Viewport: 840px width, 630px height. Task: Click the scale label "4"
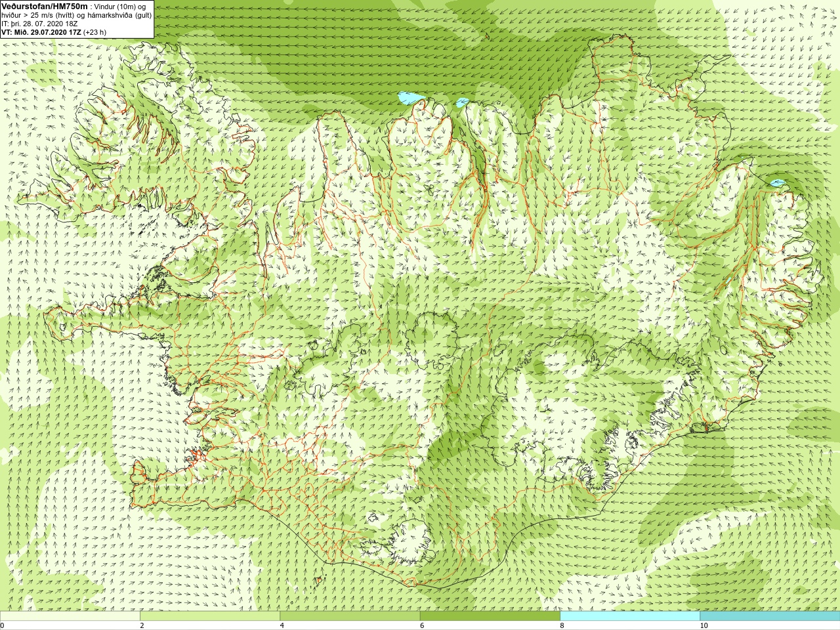[282, 625]
